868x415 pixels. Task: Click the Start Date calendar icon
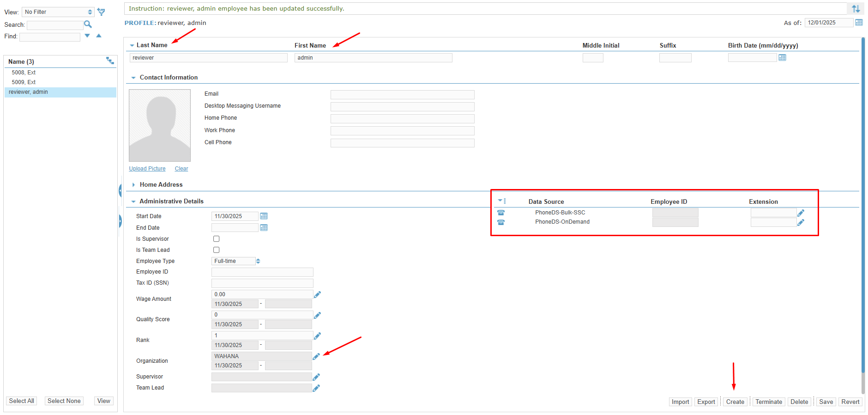(x=264, y=216)
